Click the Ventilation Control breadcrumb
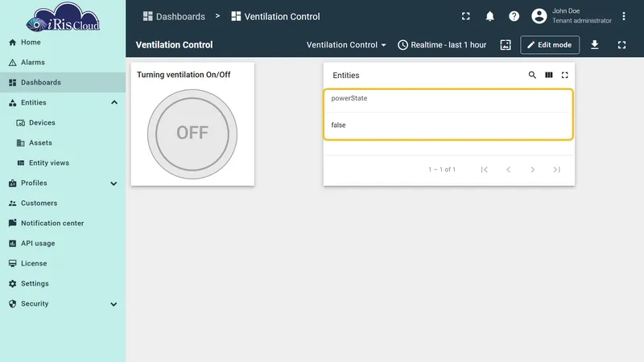Viewport: 644px width, 362px height. (275, 16)
